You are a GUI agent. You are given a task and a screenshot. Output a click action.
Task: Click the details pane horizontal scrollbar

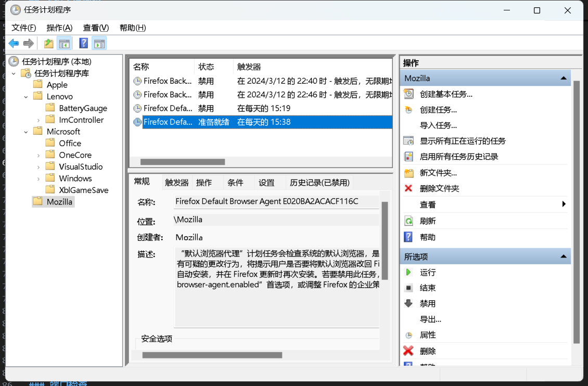click(212, 355)
